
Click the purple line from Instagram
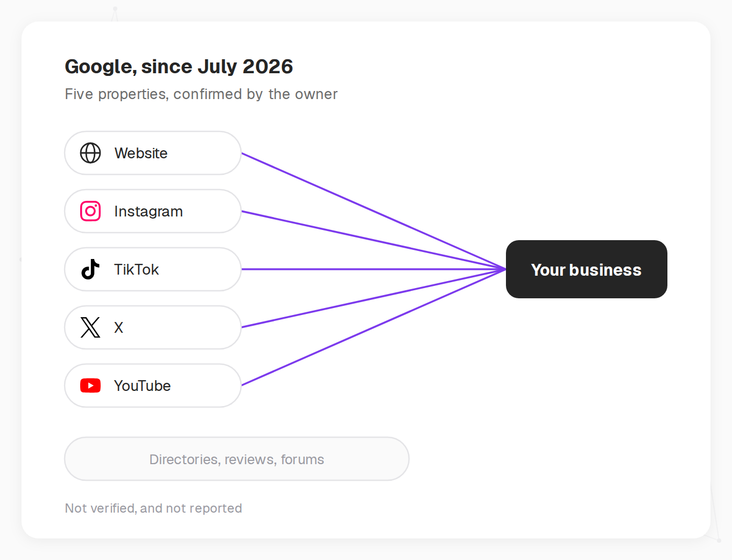pyautogui.click(x=374, y=240)
